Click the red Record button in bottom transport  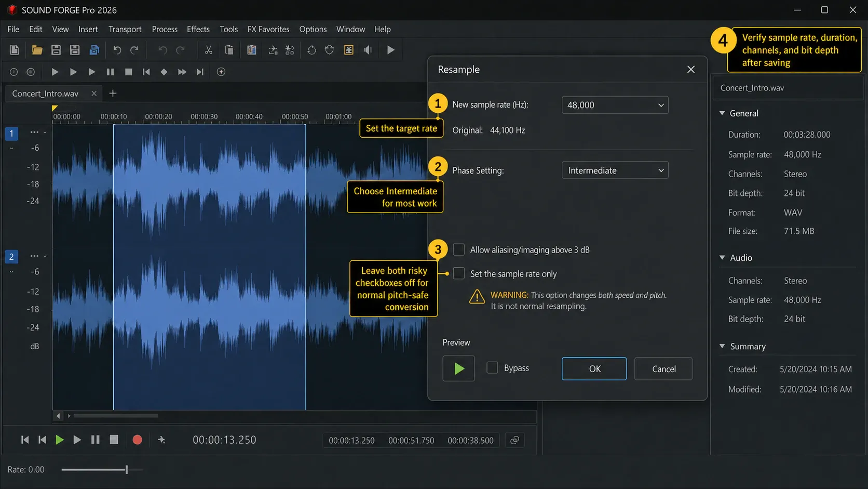[137, 440]
